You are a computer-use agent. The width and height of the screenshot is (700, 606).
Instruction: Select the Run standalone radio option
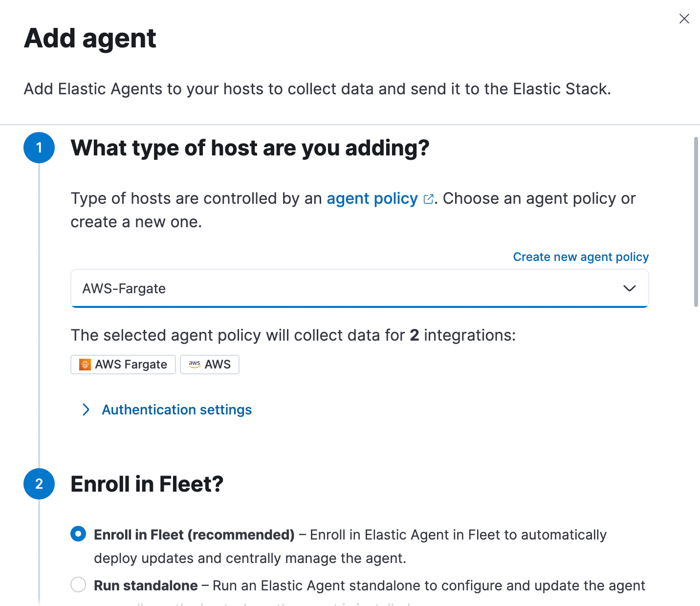(x=78, y=584)
